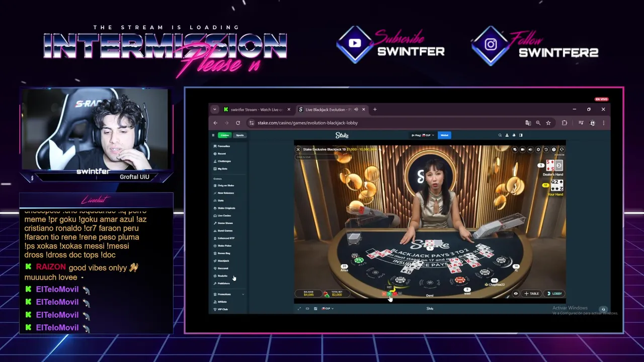This screenshot has width=644, height=362.
Task: Open CLP currency dropdown below the game
Action: (x=327, y=309)
